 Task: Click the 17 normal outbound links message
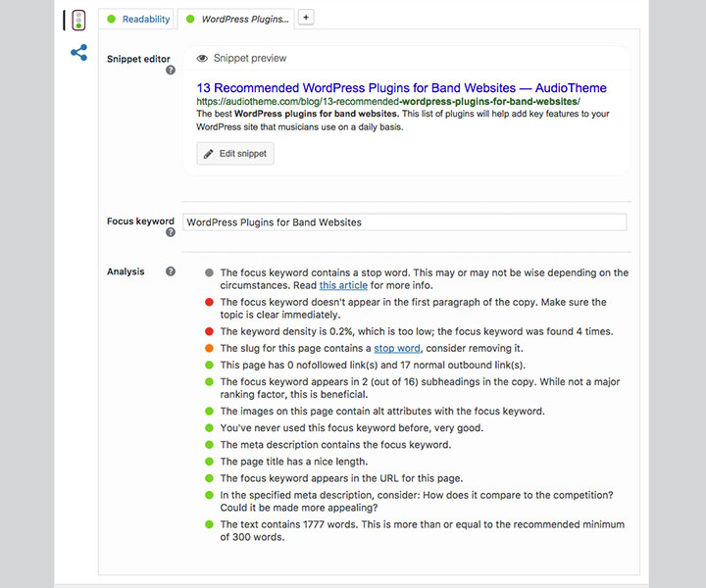(373, 365)
